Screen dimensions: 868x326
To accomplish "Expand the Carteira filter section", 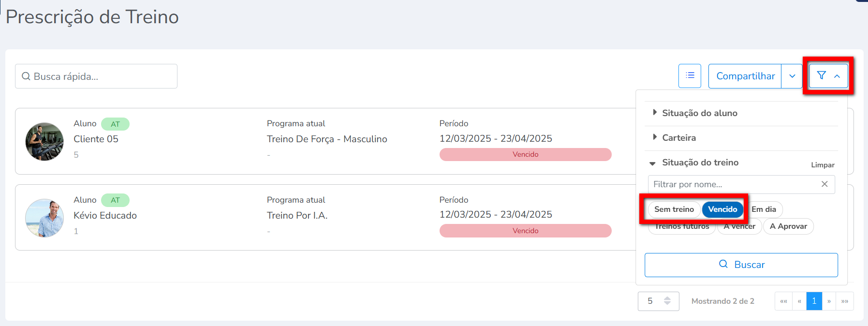I will click(x=679, y=138).
